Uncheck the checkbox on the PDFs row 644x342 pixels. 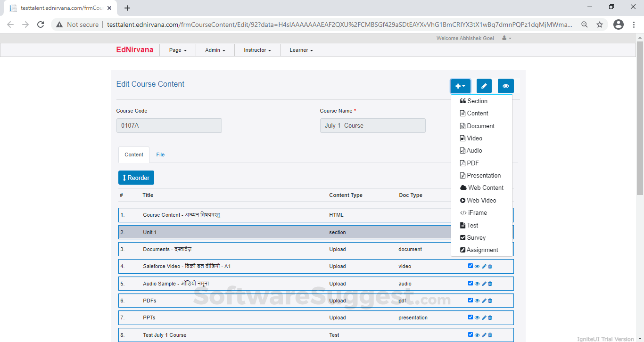pyautogui.click(x=471, y=300)
